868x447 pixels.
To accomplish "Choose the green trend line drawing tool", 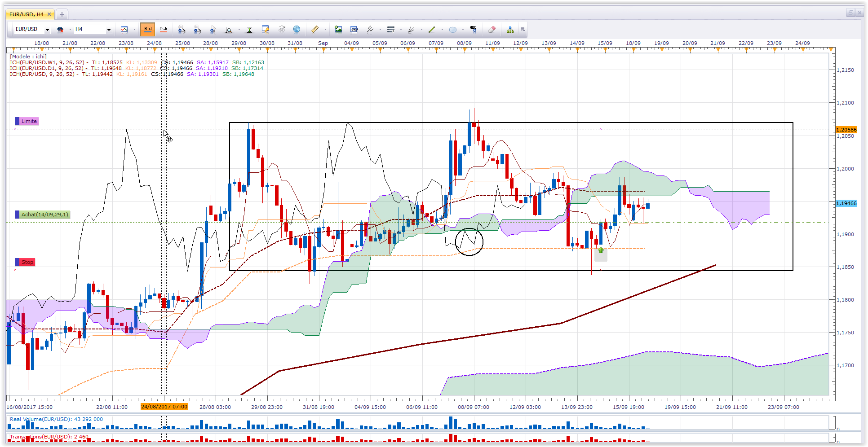I will coord(432,30).
